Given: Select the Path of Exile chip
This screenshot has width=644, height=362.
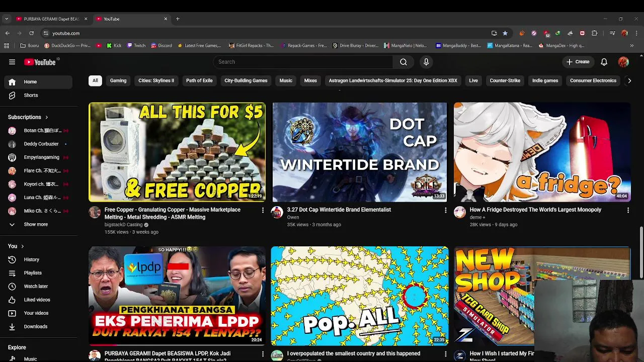Looking at the screenshot, I should [199, 80].
